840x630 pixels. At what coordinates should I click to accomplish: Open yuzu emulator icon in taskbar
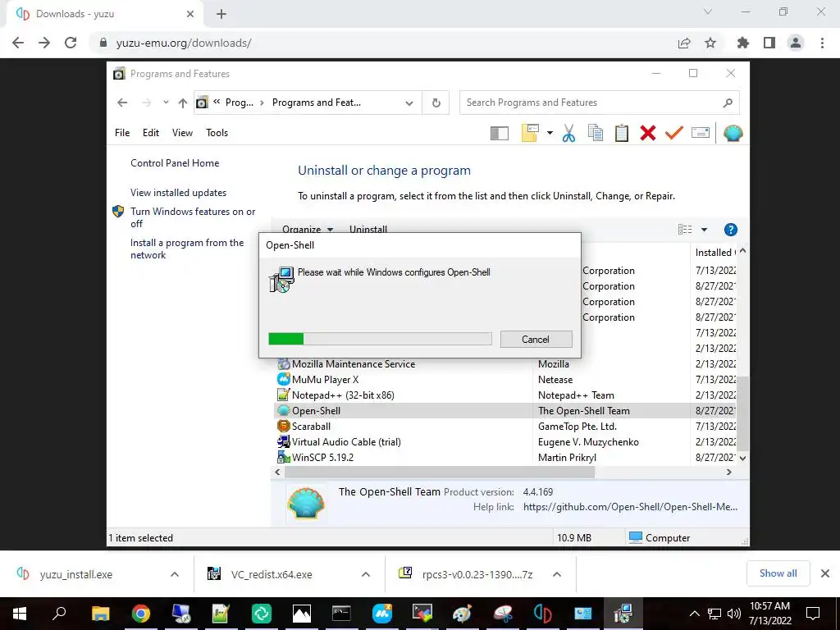tap(543, 614)
